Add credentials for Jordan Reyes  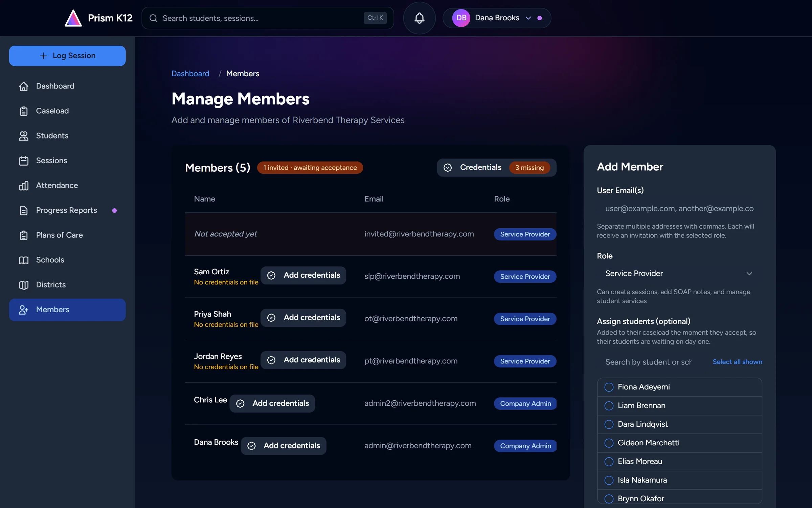(303, 360)
